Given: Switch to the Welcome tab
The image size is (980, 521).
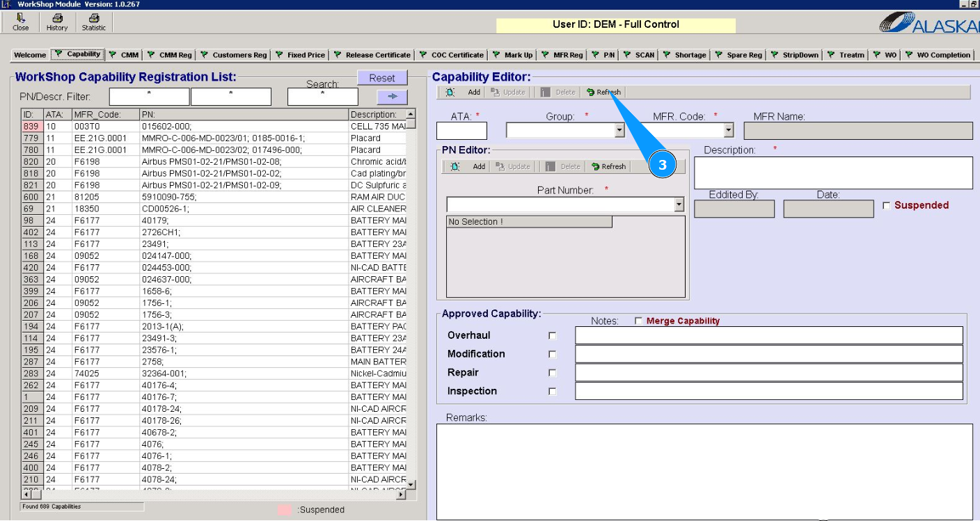Looking at the screenshot, I should [30, 55].
